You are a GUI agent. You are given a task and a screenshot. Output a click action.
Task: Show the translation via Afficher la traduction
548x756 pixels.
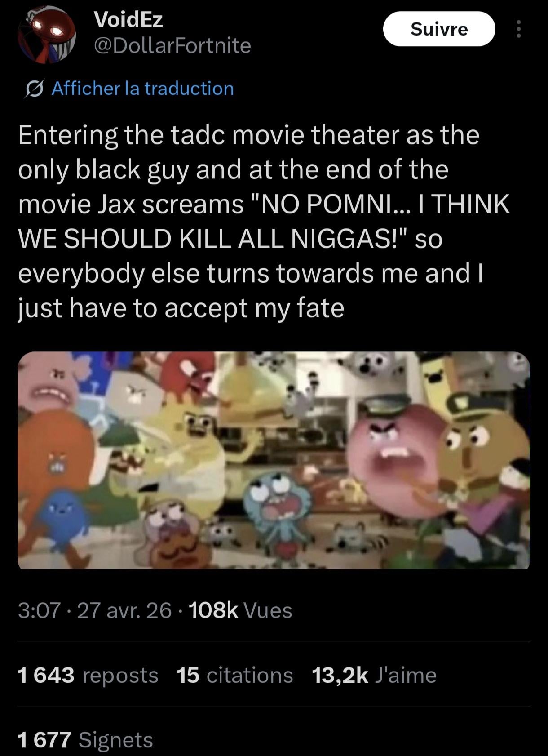click(x=142, y=89)
